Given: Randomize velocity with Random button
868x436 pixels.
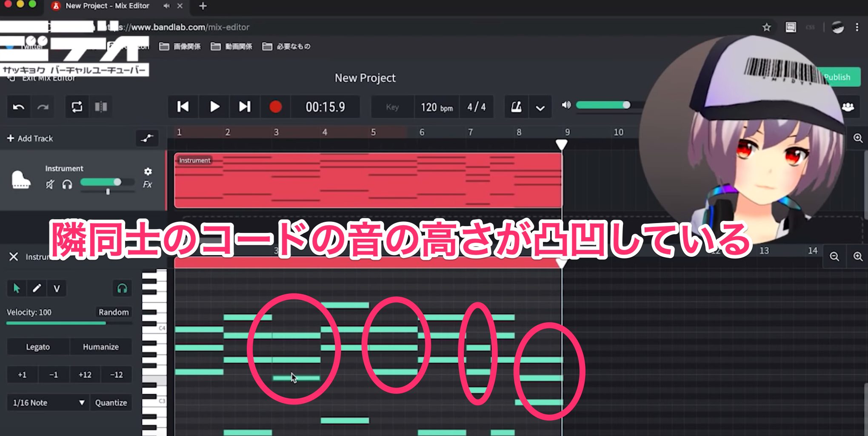Looking at the screenshot, I should (x=114, y=312).
